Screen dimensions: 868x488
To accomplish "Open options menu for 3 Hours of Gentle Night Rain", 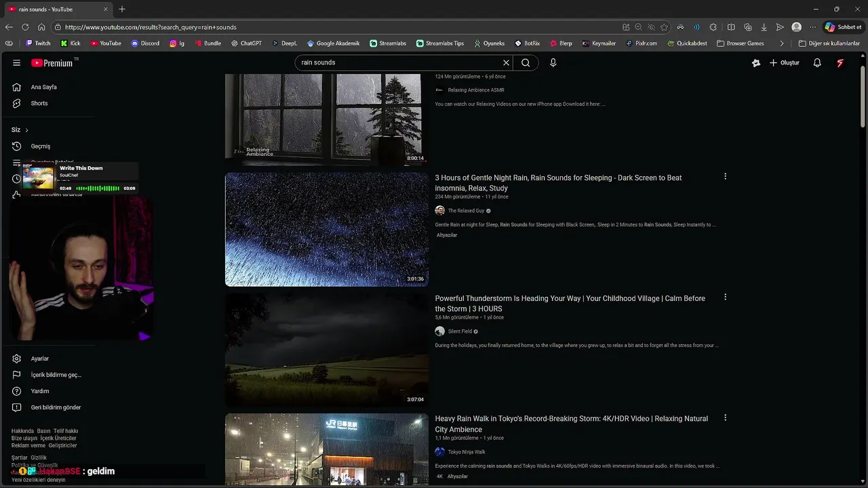I will point(725,176).
